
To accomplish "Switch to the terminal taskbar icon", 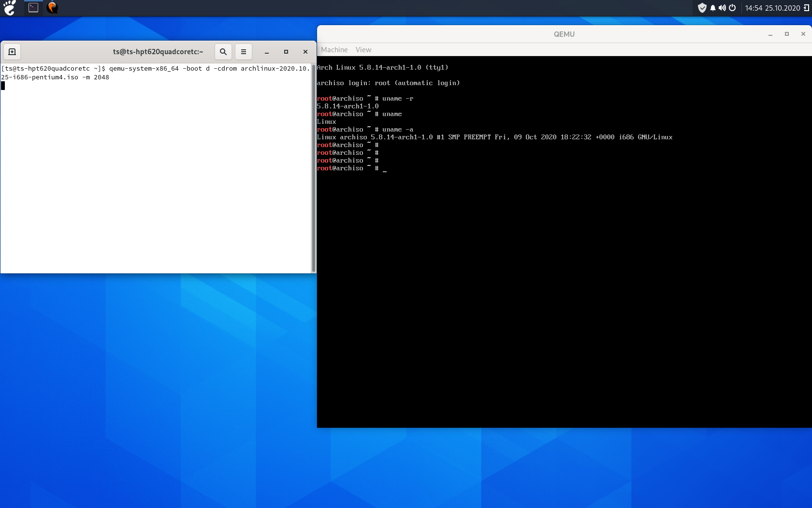I will point(33,8).
